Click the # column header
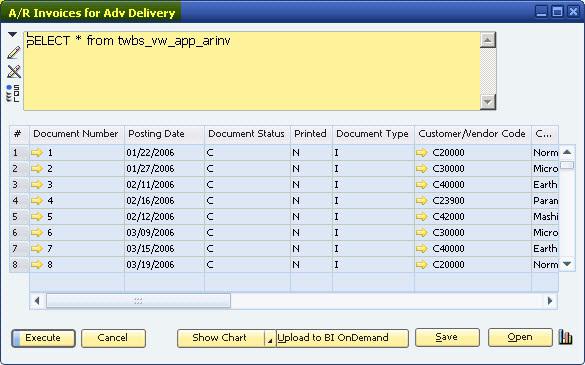The width and height of the screenshot is (585, 365). [x=19, y=134]
